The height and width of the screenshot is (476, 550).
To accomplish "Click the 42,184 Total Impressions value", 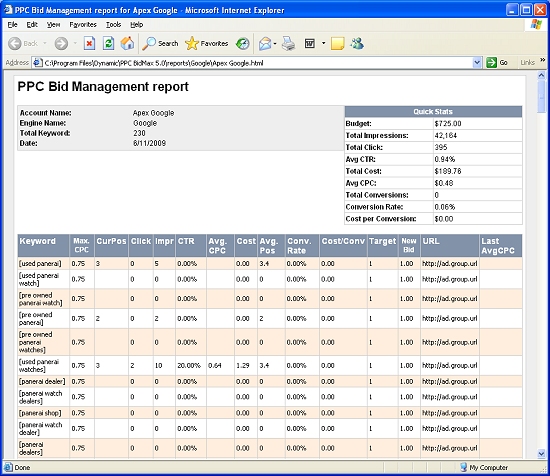I will tap(445, 135).
